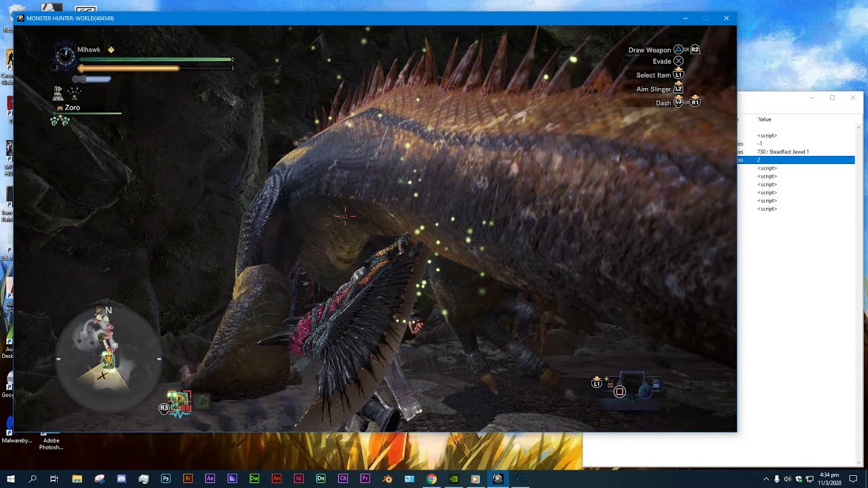Click the volume icon in system tray
This screenshot has height=488, width=868.
(x=787, y=479)
